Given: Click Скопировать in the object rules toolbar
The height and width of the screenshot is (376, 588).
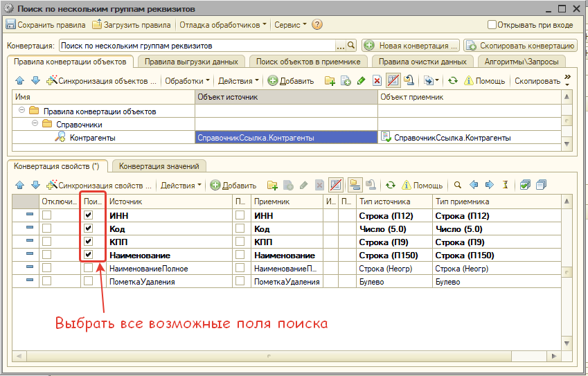Looking at the screenshot, I should [537, 80].
